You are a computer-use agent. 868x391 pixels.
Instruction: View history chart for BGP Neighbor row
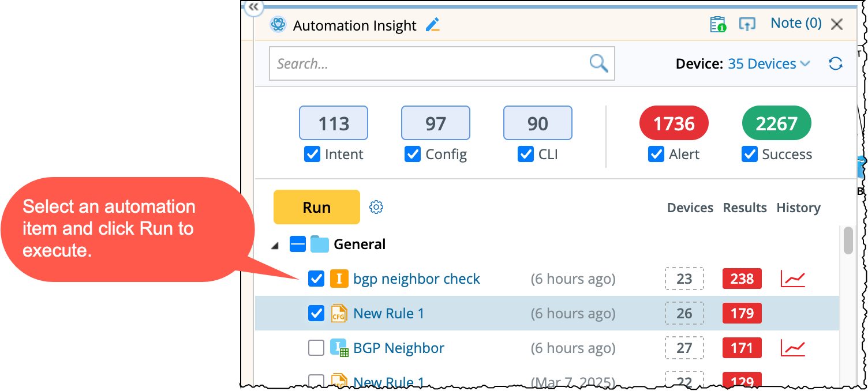(x=792, y=348)
